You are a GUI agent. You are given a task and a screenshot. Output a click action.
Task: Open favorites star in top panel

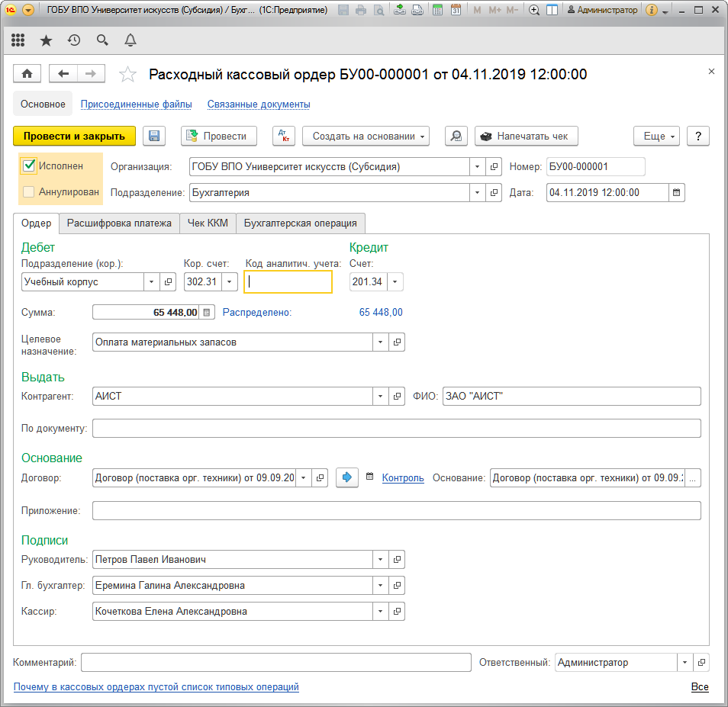[47, 40]
